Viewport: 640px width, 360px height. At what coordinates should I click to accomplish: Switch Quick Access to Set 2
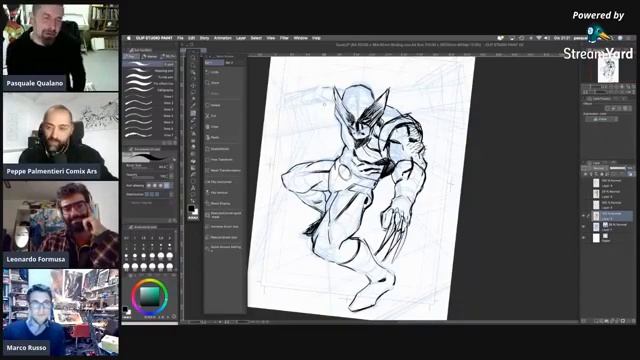pos(229,62)
